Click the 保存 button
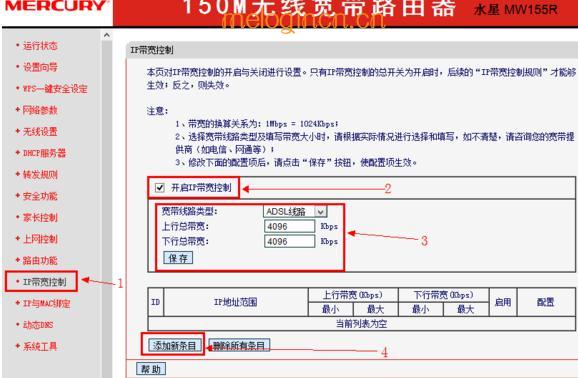This screenshot has width=578, height=378. click(178, 258)
